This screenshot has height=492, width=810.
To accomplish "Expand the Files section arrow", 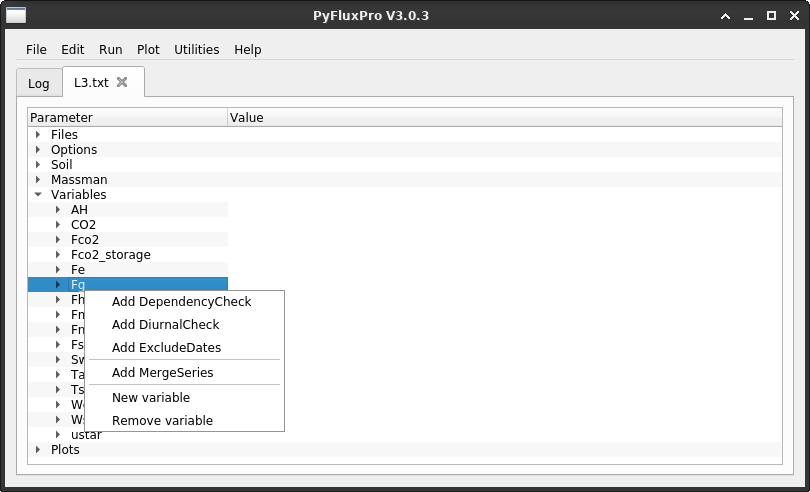I will pos(38,134).
